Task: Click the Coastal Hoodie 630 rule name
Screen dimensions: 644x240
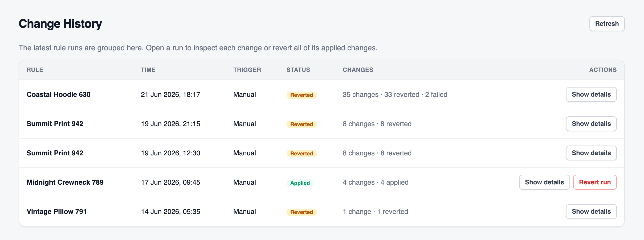Action: tap(59, 94)
